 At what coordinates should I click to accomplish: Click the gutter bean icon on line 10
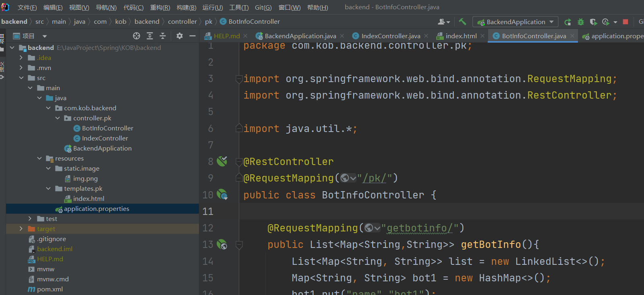pos(222,195)
